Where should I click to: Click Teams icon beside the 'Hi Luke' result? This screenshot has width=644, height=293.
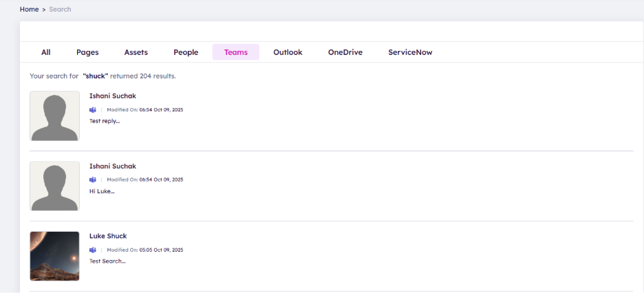(93, 180)
